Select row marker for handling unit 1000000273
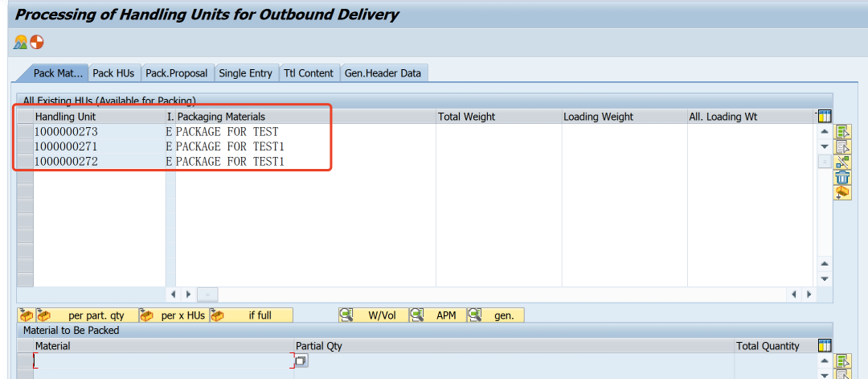The width and height of the screenshot is (868, 379). click(26, 132)
